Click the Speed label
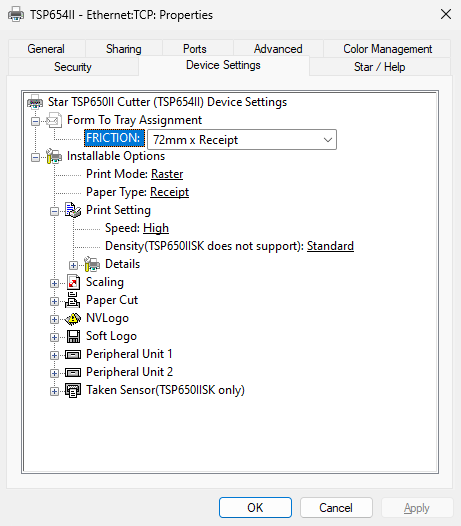Image resolution: width=461 pixels, height=526 pixels. point(122,228)
